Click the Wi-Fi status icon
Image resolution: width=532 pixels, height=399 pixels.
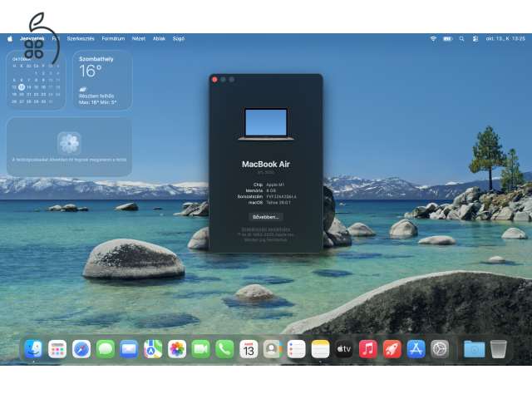(433, 39)
